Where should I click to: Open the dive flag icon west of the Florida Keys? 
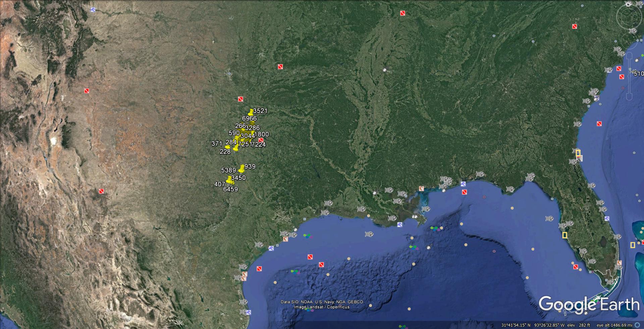coord(575,266)
